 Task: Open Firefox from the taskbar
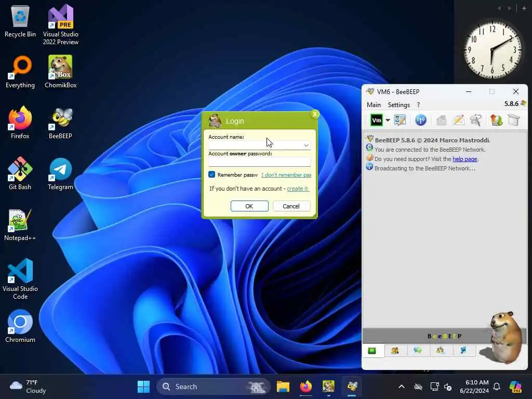(305, 387)
